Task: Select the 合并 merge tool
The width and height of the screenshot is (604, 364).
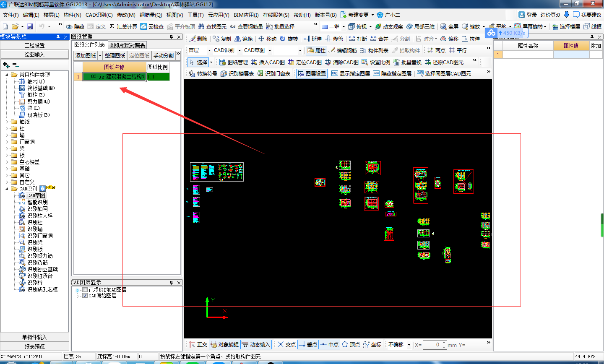Action: click(x=379, y=39)
